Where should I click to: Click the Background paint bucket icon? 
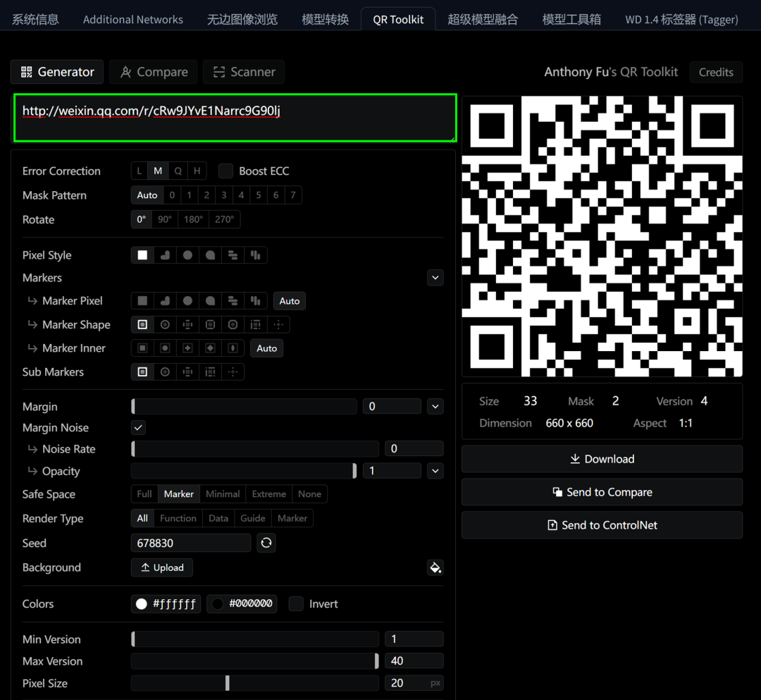click(435, 567)
